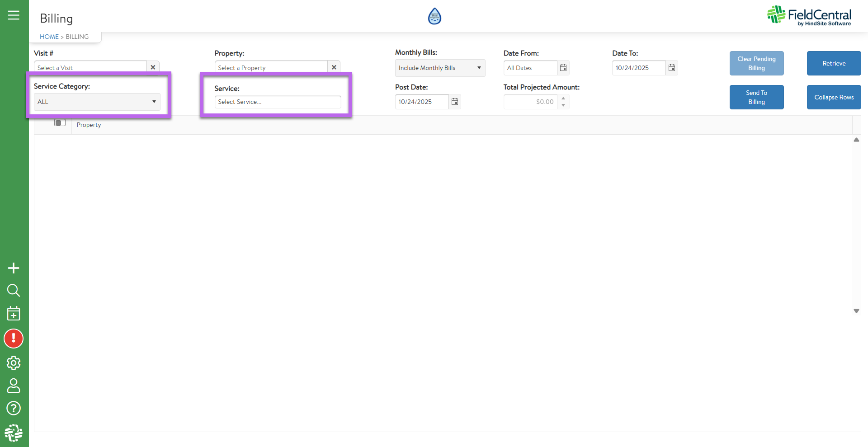Increase Total Projected Amount with up arrow
868x447 pixels.
(x=563, y=99)
